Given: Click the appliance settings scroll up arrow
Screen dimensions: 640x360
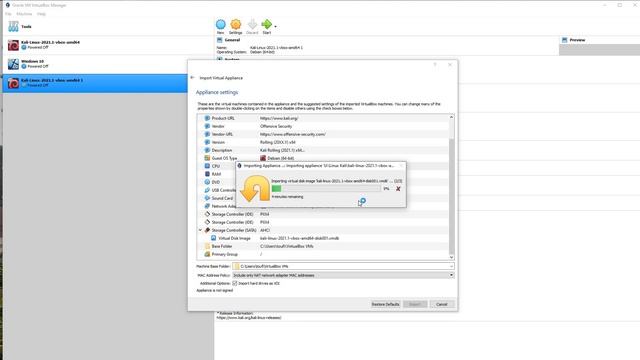Looking at the screenshot, I should (451, 117).
